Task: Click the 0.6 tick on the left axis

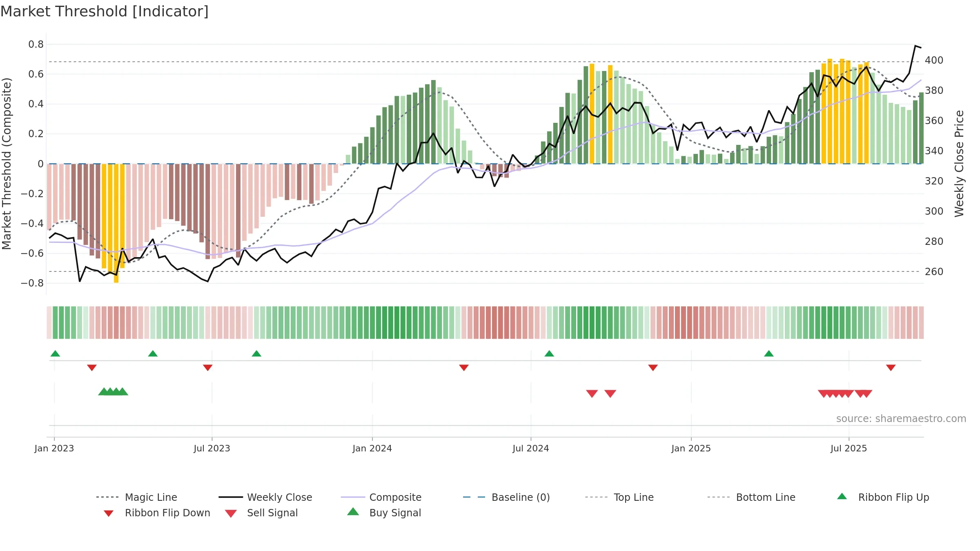Action: (x=36, y=74)
